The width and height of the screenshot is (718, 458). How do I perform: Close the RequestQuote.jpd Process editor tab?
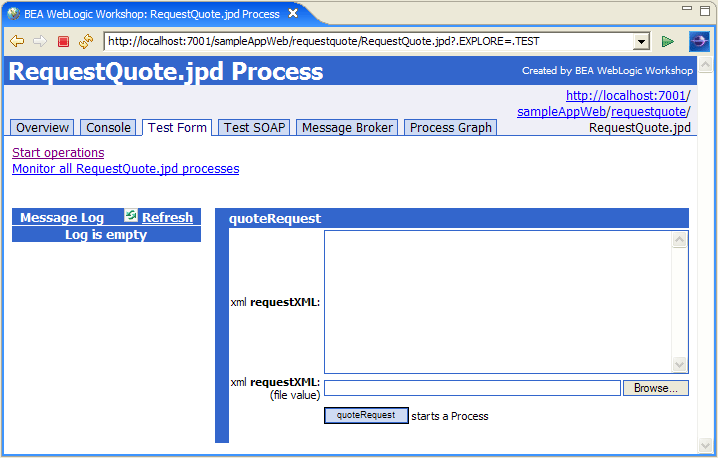(293, 14)
